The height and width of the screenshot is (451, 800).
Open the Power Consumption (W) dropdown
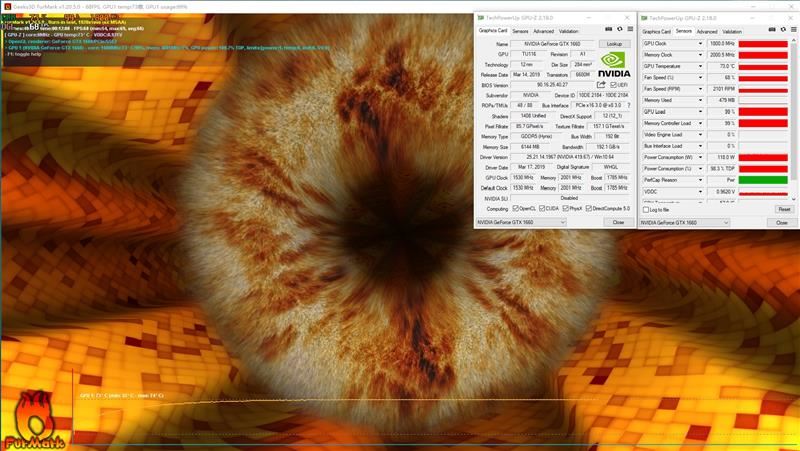tap(700, 157)
